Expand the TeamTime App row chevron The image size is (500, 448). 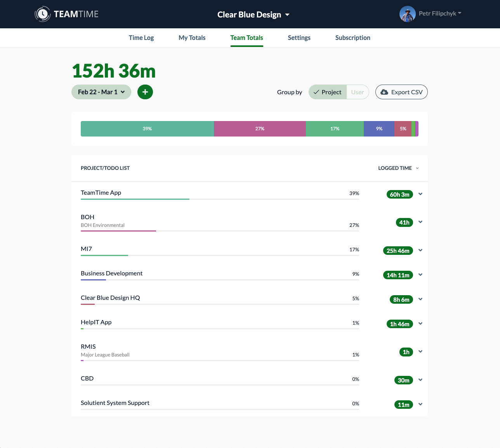(420, 194)
